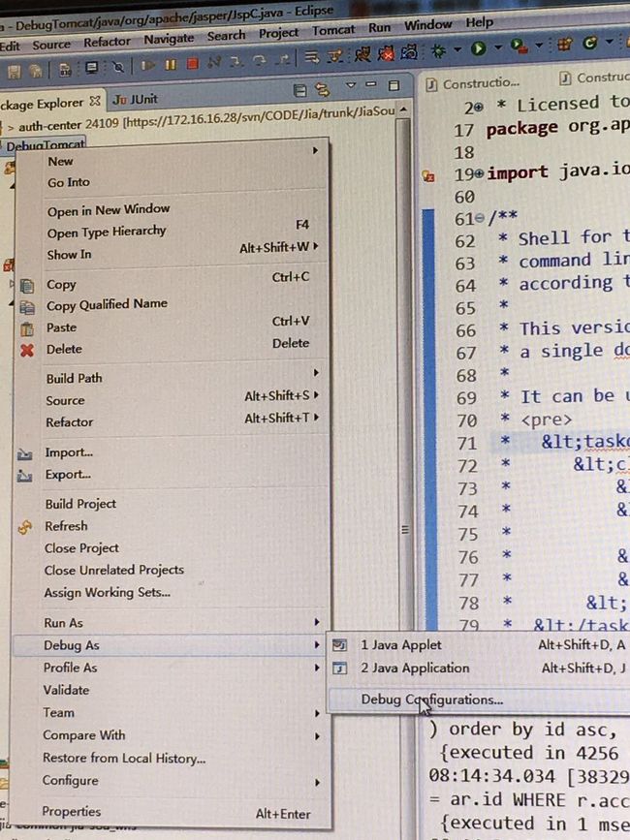630x840 pixels.
Task: Choose Open in New Window
Action: tap(172, 210)
